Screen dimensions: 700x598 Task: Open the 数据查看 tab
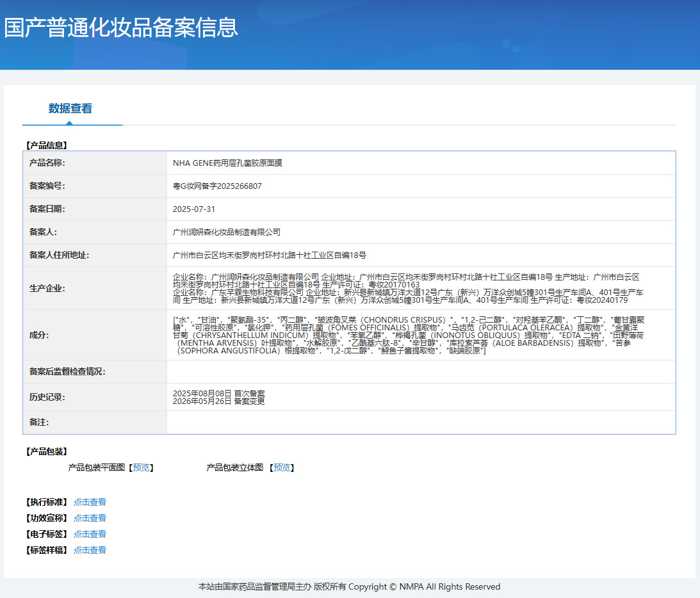[70, 108]
